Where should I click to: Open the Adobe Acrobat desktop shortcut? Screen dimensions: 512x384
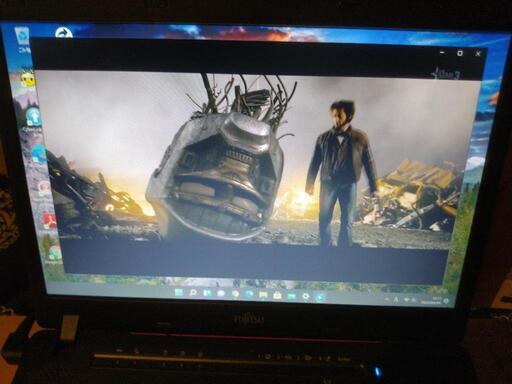49,221
